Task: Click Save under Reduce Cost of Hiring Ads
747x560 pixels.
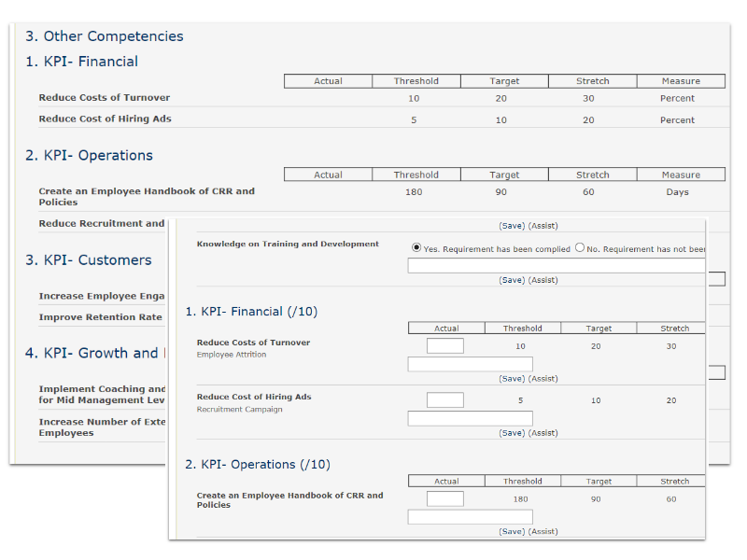Action: [x=512, y=433]
